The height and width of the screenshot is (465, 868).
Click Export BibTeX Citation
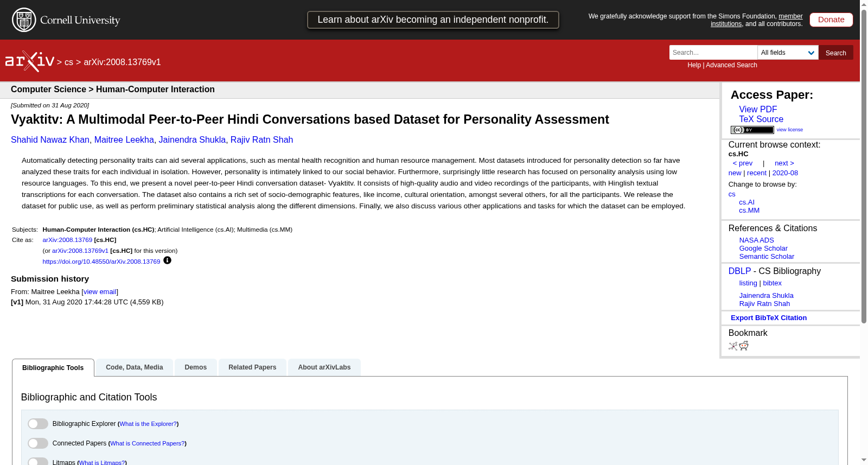(769, 318)
